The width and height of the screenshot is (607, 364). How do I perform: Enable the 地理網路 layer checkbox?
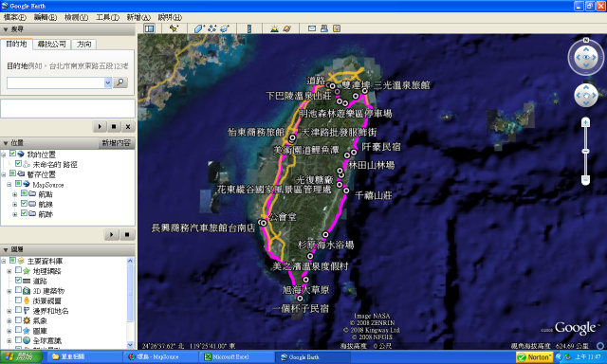pos(18,270)
